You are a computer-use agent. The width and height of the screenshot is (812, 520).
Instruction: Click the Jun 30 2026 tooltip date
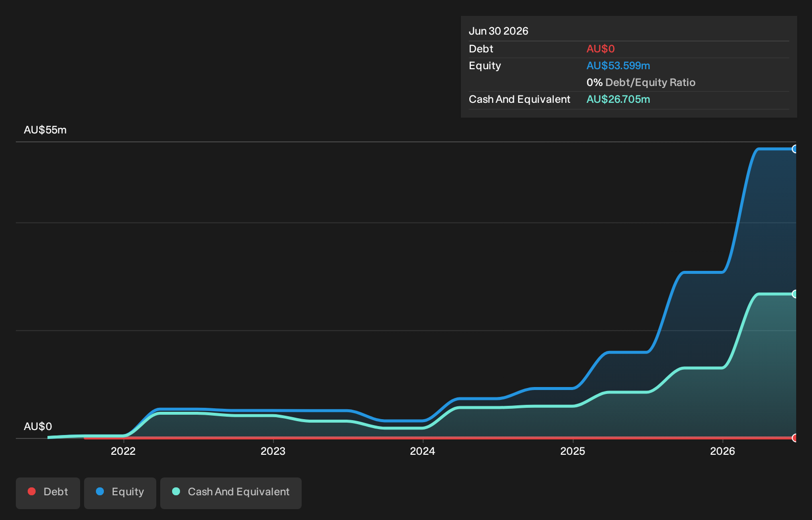498,31
